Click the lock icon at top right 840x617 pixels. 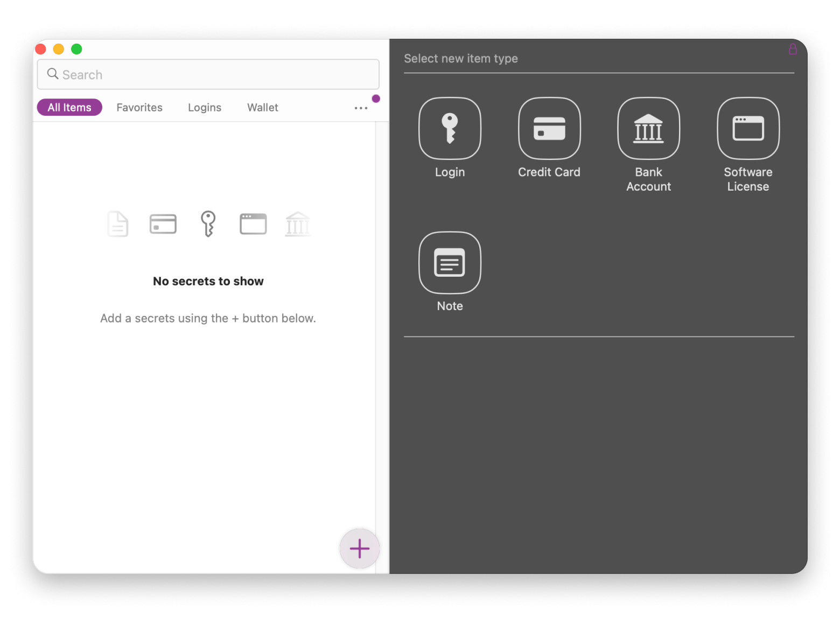click(793, 49)
